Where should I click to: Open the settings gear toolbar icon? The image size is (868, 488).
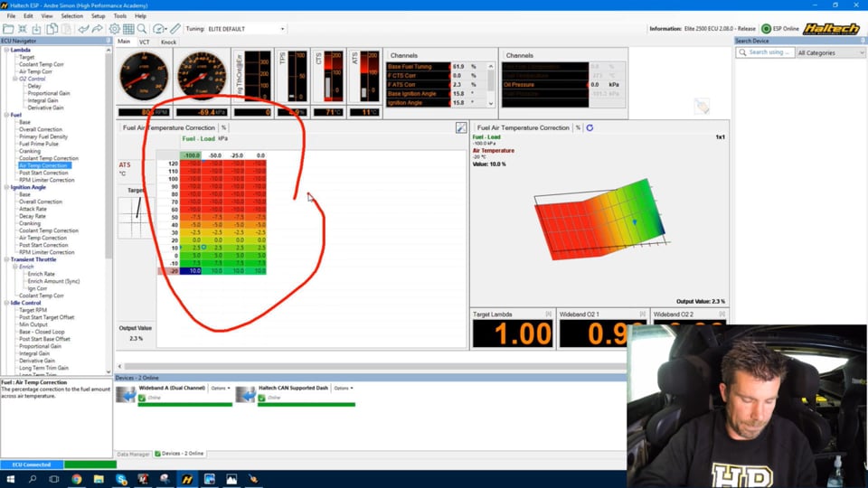(114, 29)
